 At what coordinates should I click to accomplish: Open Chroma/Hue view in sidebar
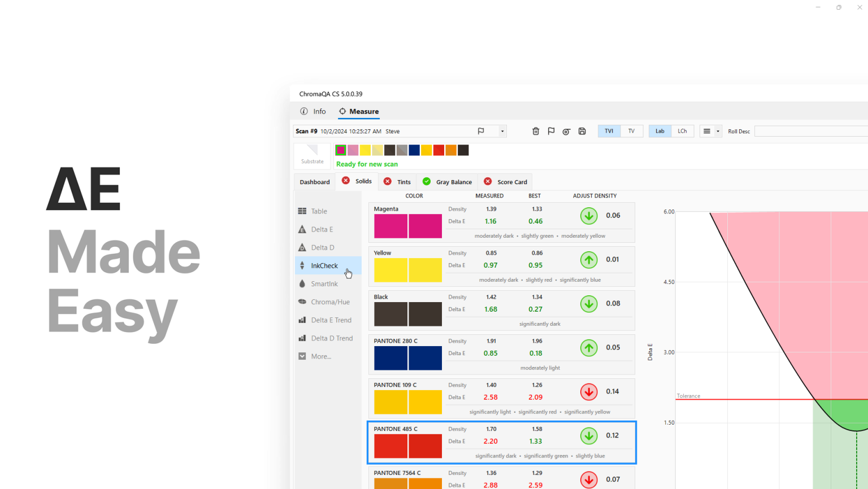329,302
